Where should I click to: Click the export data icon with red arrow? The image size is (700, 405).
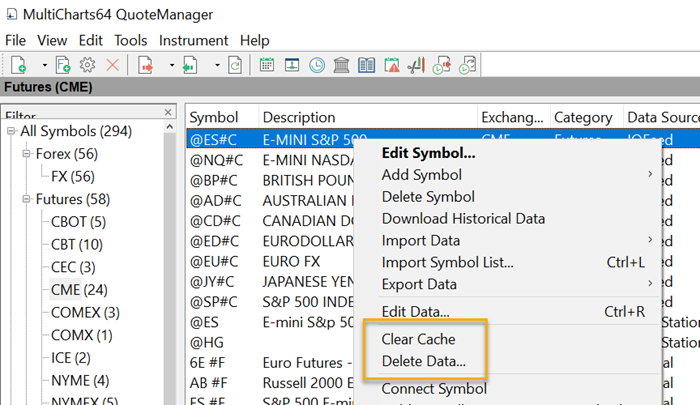[146, 65]
